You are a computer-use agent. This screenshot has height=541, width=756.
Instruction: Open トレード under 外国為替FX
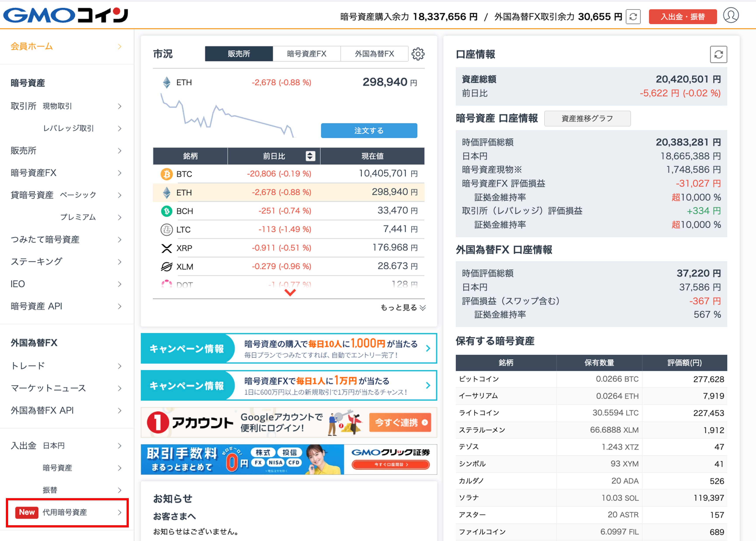click(x=67, y=366)
